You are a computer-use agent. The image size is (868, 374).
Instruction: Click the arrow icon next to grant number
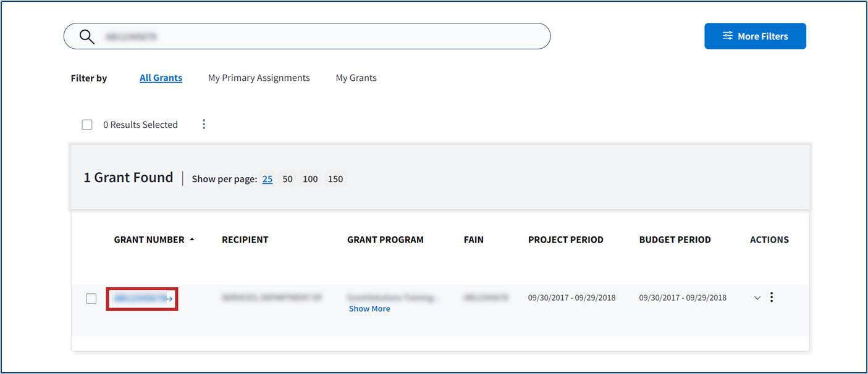coord(170,299)
